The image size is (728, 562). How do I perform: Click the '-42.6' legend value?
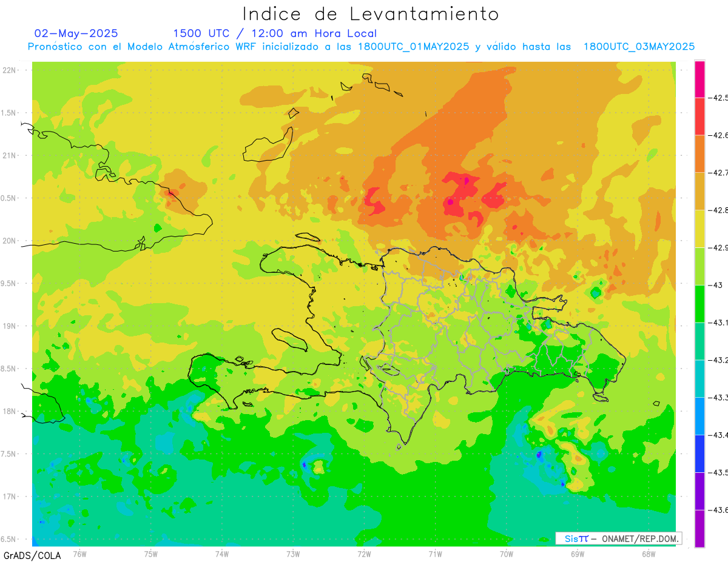(x=718, y=135)
